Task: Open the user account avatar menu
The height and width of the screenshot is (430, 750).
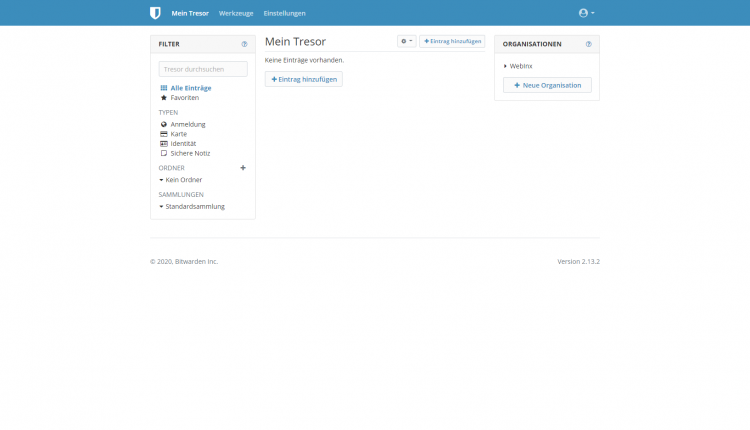Action: (586, 13)
